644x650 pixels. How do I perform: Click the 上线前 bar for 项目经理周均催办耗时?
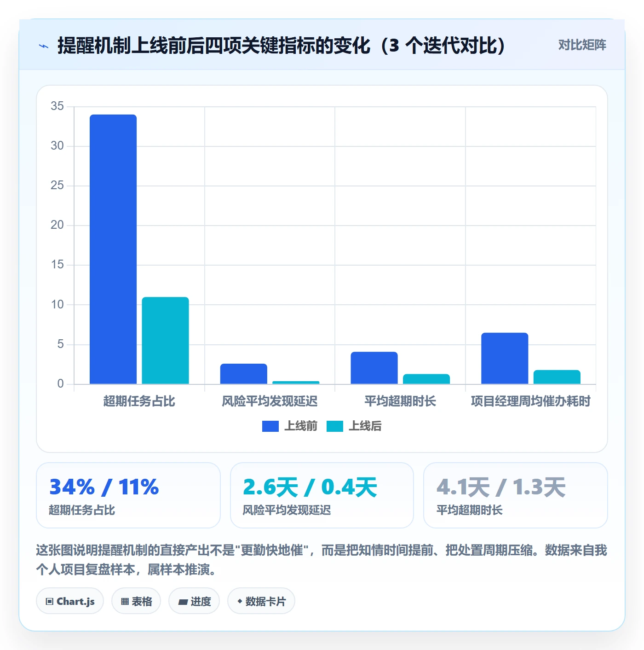(x=505, y=358)
